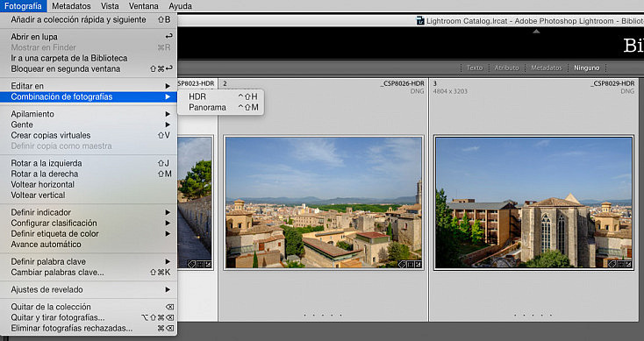Click the _CSP8029-HDR filename label
Screen dimensions: 644x341
click(x=612, y=83)
